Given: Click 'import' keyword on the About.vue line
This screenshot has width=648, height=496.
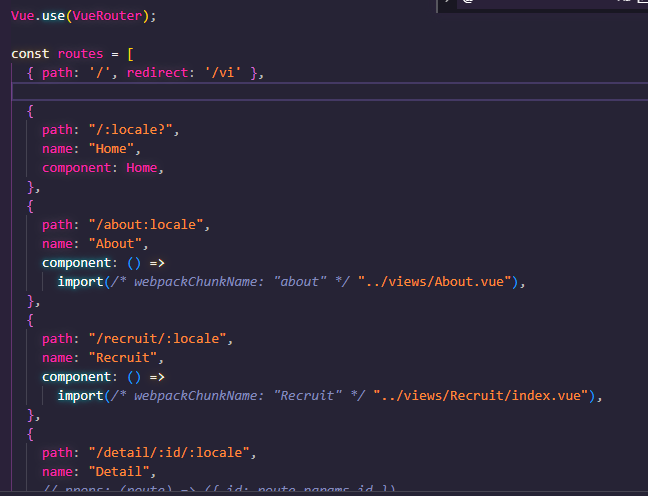Looking at the screenshot, I should point(81,282).
